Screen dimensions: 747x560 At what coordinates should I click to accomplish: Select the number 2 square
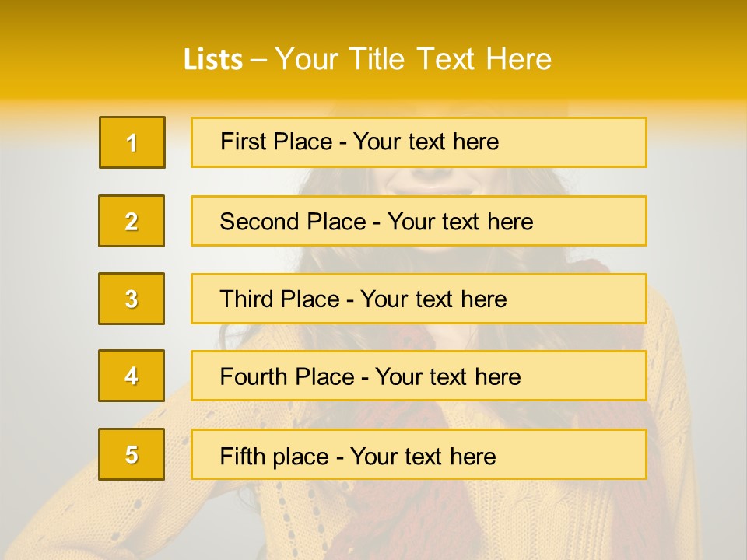132,221
